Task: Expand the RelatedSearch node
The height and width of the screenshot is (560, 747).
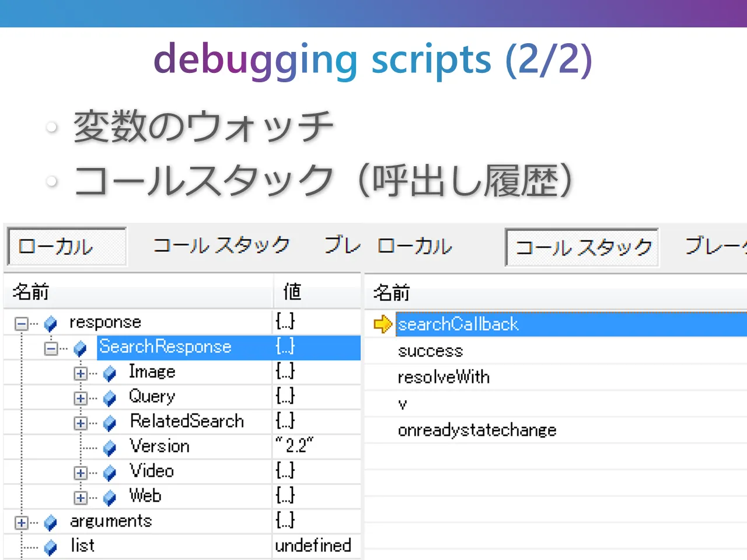Action: click(x=81, y=423)
